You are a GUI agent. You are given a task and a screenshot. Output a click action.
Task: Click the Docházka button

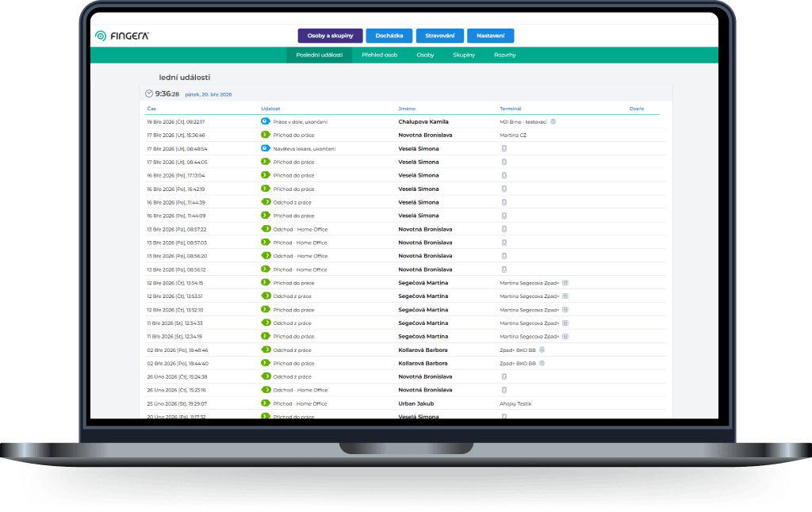pyautogui.click(x=389, y=36)
